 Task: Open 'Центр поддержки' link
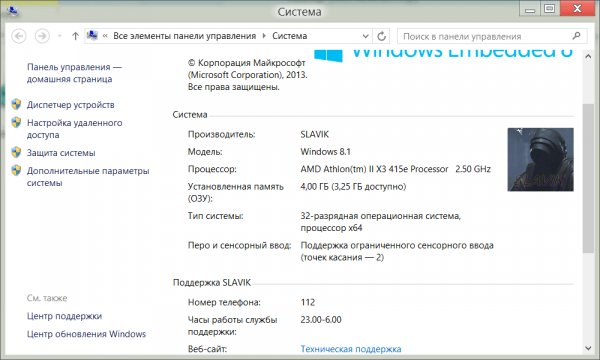[64, 316]
